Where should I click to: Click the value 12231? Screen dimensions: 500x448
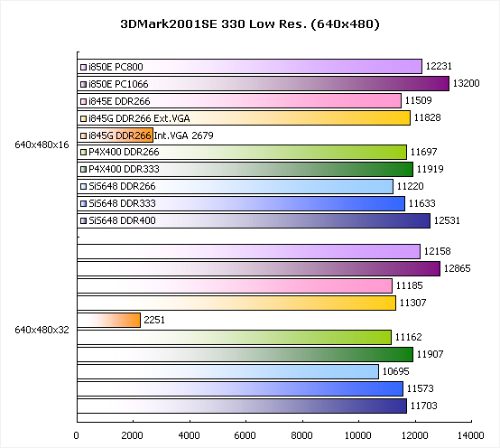[439, 66]
